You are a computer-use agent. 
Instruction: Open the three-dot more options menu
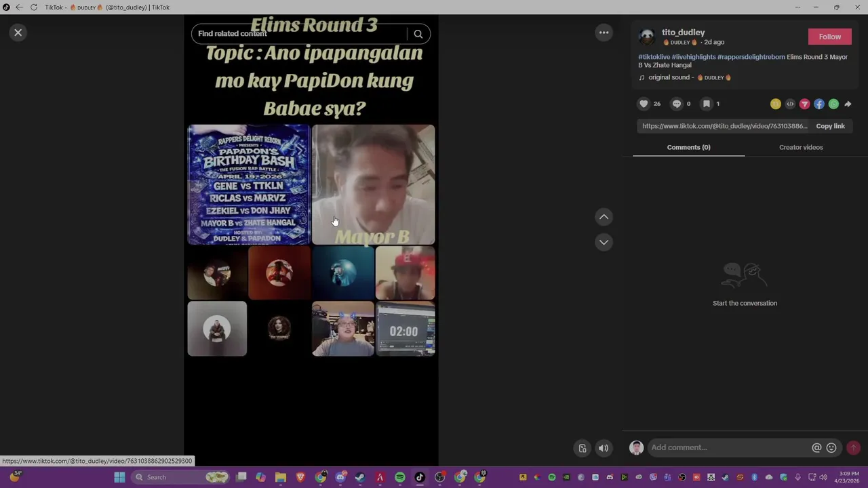(x=604, y=33)
